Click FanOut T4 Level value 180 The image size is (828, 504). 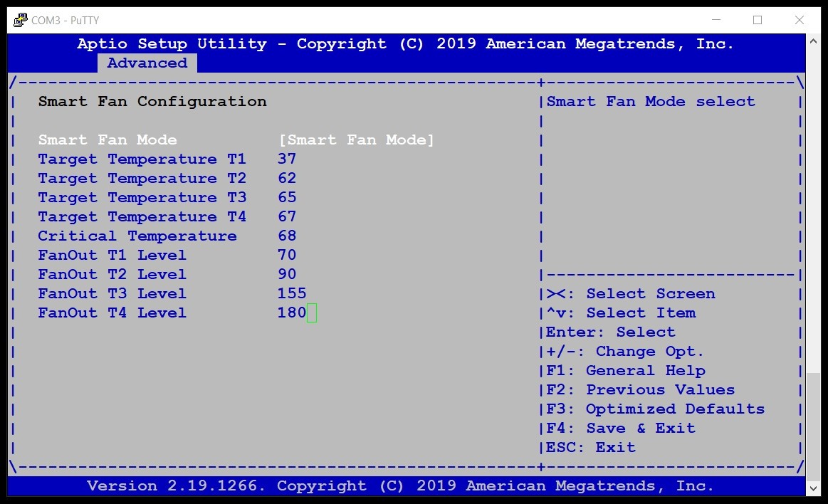pyautogui.click(x=292, y=313)
